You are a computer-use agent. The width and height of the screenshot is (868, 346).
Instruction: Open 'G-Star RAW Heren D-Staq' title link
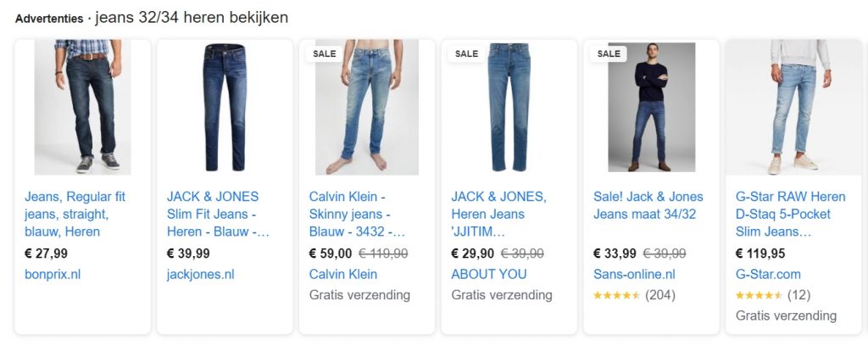[x=791, y=214]
